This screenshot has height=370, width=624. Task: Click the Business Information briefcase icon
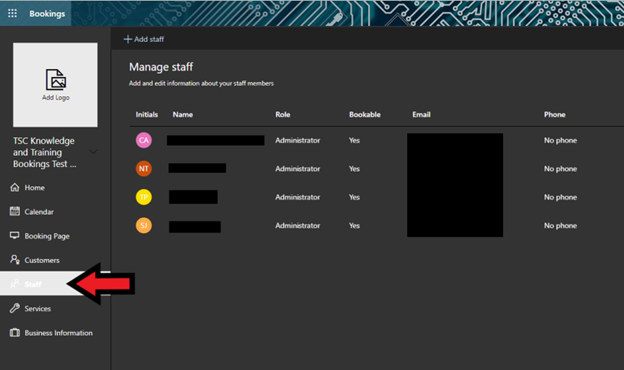click(x=15, y=332)
